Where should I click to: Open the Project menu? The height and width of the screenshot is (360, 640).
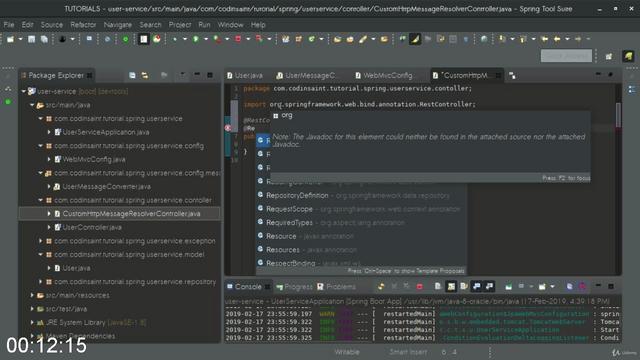180,25
